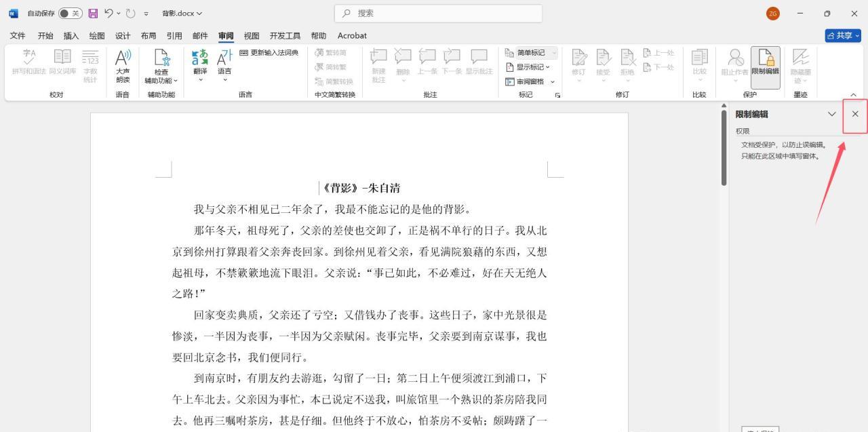
Task: Click the Undo button in quick access toolbar
Action: tap(108, 13)
